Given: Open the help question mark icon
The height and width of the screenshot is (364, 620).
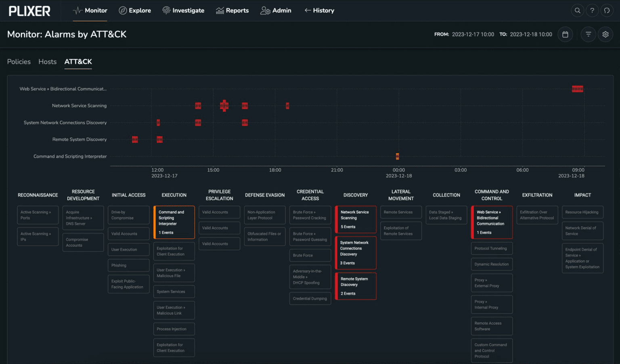Looking at the screenshot, I should point(592,10).
